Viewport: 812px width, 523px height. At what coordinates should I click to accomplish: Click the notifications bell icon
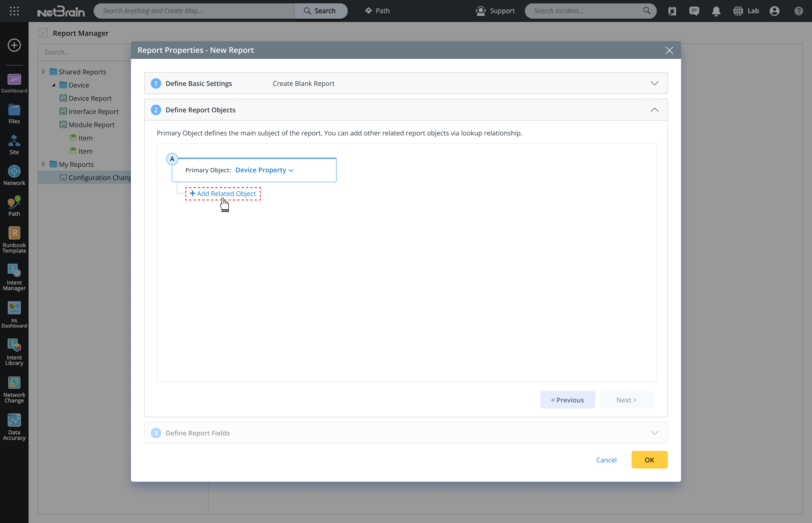pos(716,11)
